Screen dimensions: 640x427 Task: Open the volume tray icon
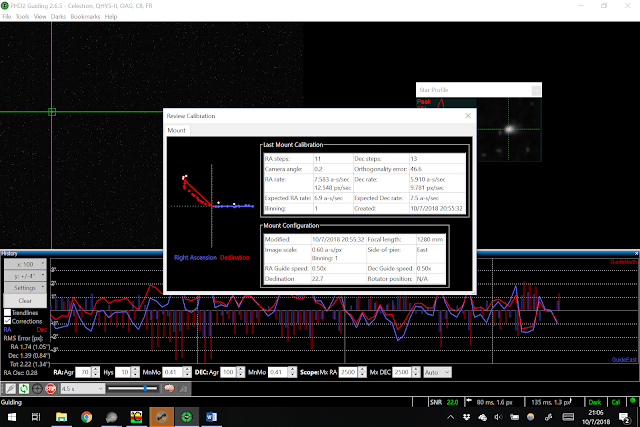coord(498,417)
